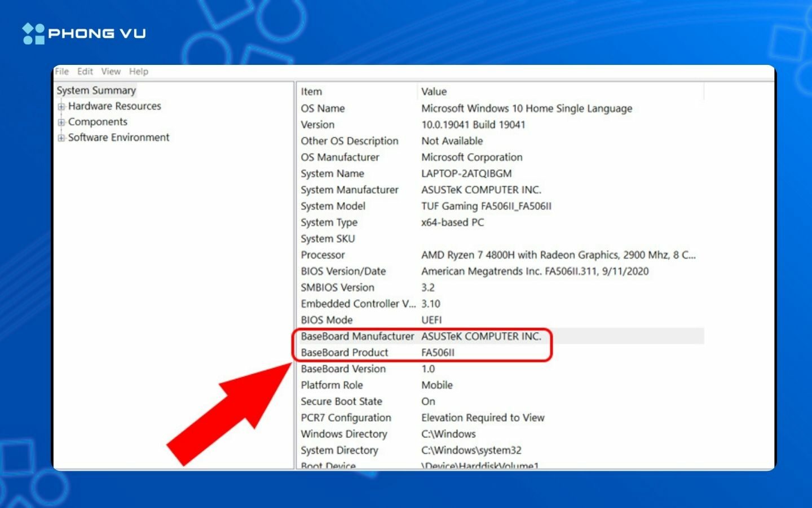Click the 'Elevation Required to View' value

tap(483, 418)
